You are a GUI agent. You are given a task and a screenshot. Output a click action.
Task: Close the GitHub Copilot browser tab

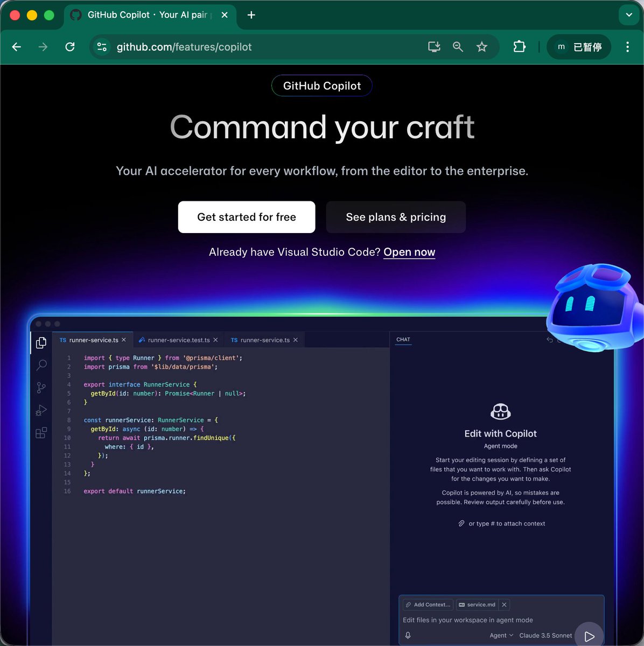225,15
